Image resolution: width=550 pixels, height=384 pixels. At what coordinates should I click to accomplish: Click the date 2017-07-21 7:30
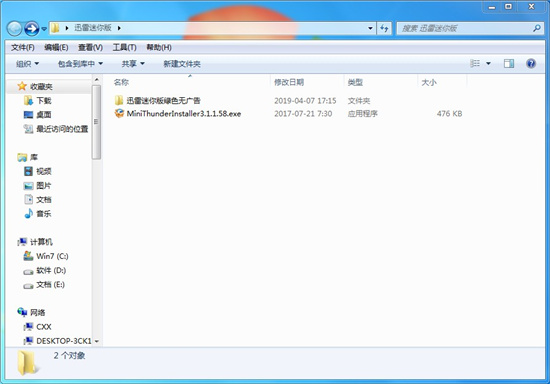click(x=303, y=114)
